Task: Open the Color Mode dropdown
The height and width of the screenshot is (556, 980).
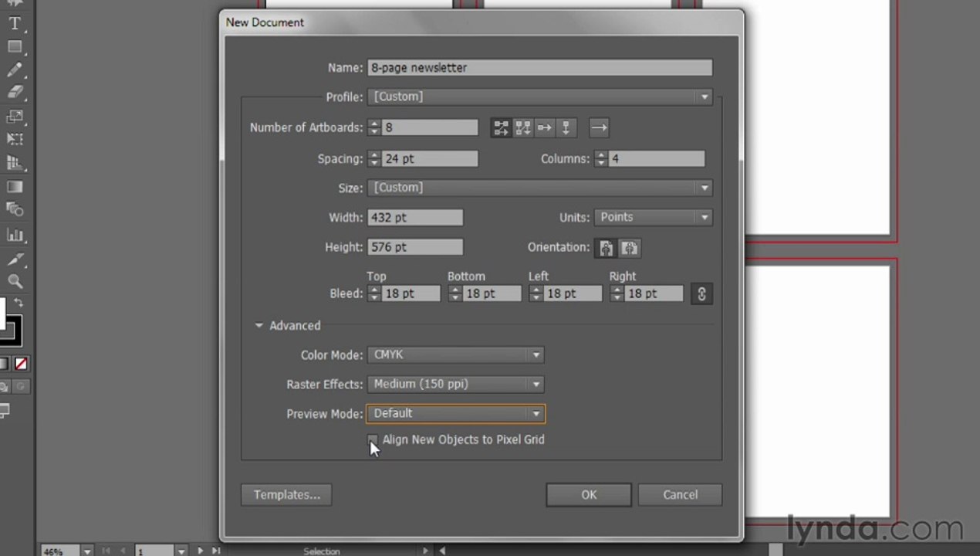Action: tap(456, 355)
